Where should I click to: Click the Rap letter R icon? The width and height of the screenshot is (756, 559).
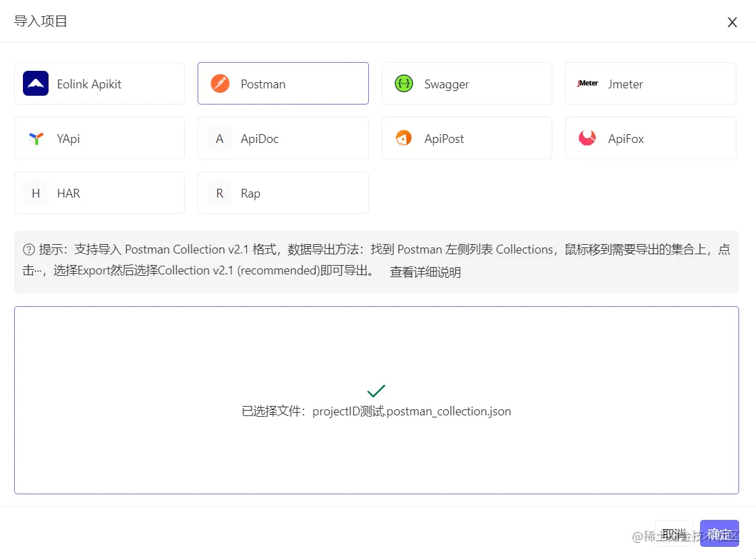coord(219,194)
